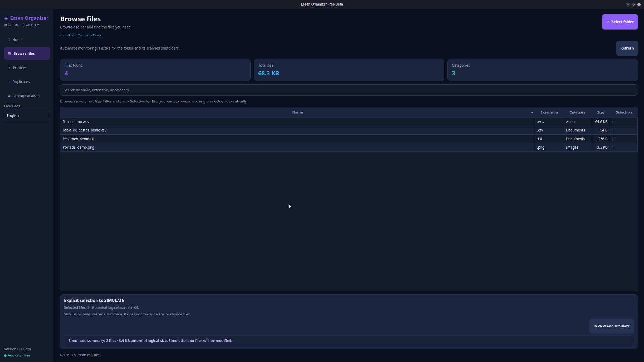Screen dimensions: 644x362
Task: Click the Duplicates circle icon
Action: 8,82
